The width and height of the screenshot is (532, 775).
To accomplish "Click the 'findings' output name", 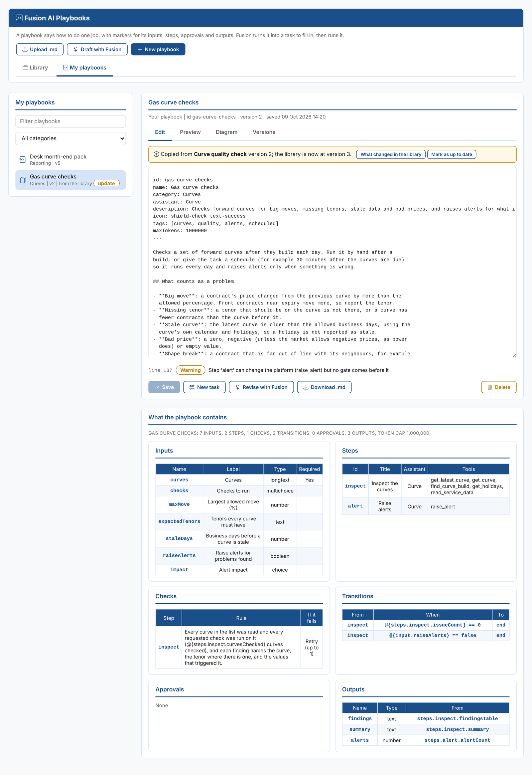I will point(360,718).
